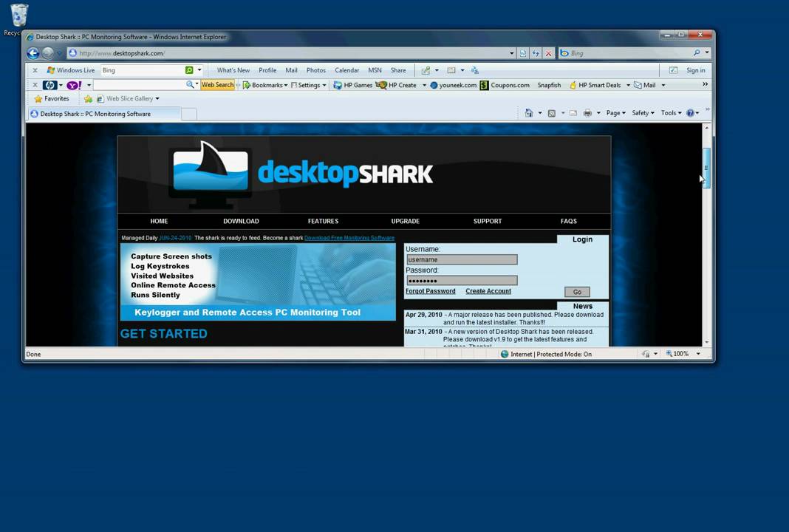Click the Username login field
The height and width of the screenshot is (532, 789).
[x=462, y=259]
